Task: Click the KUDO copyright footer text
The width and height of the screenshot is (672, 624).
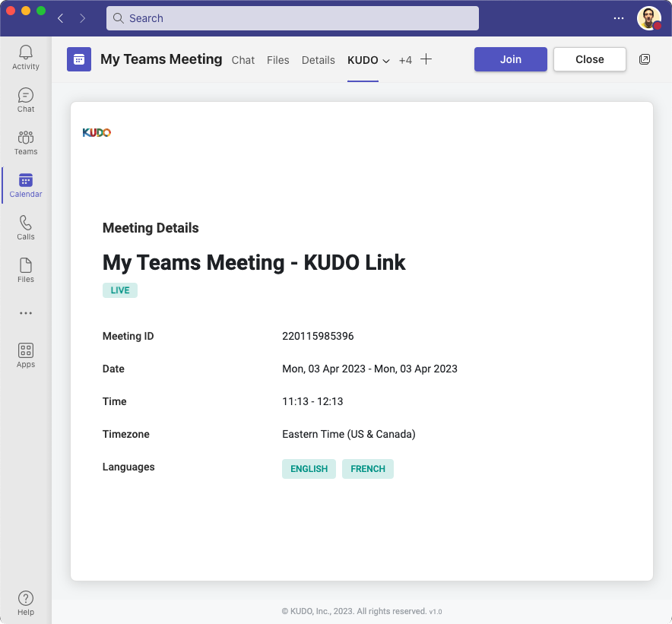Action: tap(362, 611)
